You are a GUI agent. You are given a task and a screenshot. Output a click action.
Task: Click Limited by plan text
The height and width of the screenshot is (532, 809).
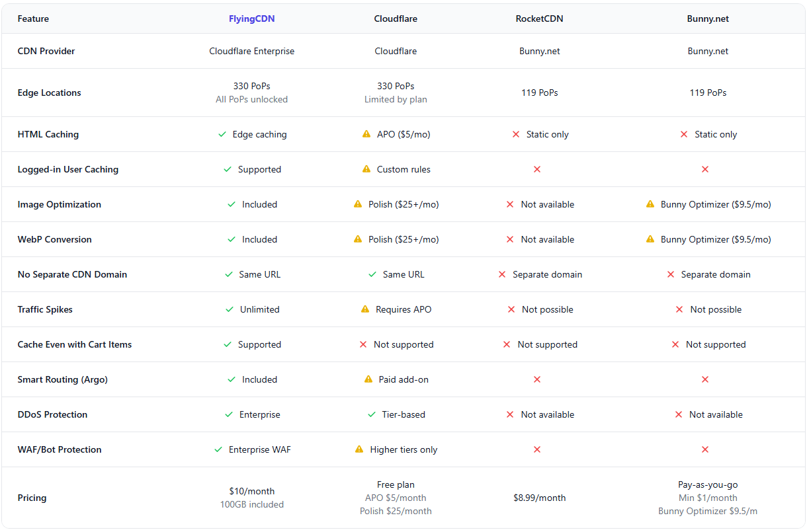[x=396, y=99]
